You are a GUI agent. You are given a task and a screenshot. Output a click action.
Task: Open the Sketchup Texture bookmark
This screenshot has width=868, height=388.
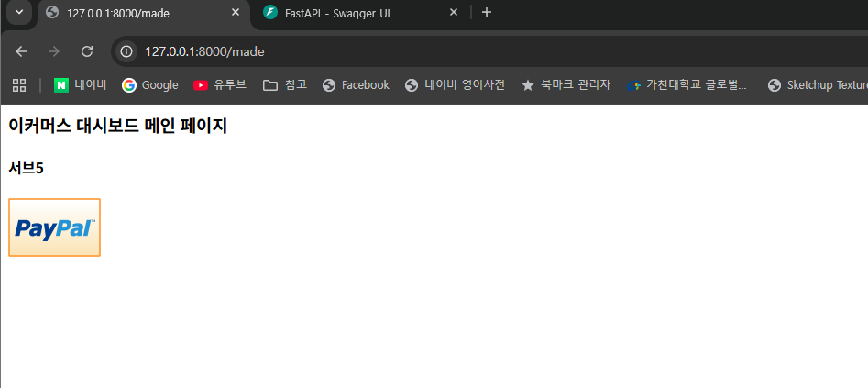click(816, 84)
